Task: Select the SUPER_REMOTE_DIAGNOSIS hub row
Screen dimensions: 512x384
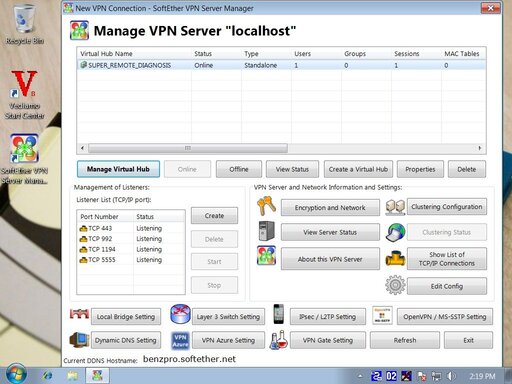Action: coord(281,65)
